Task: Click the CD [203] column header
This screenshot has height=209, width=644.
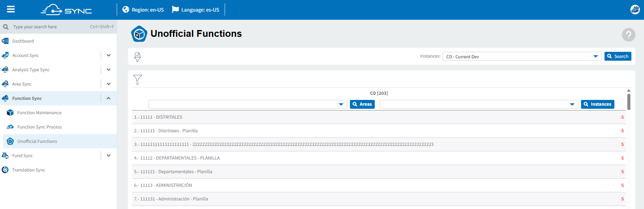Action: tap(379, 93)
